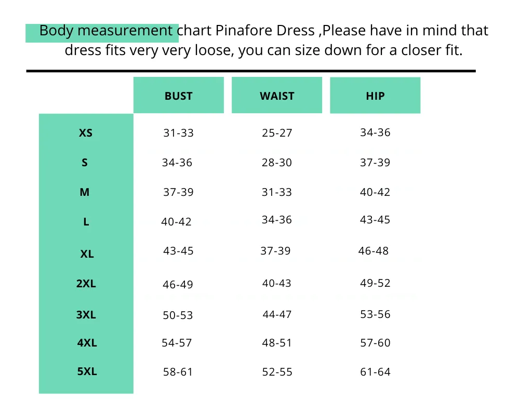Select the 4XL size row label

87,343
